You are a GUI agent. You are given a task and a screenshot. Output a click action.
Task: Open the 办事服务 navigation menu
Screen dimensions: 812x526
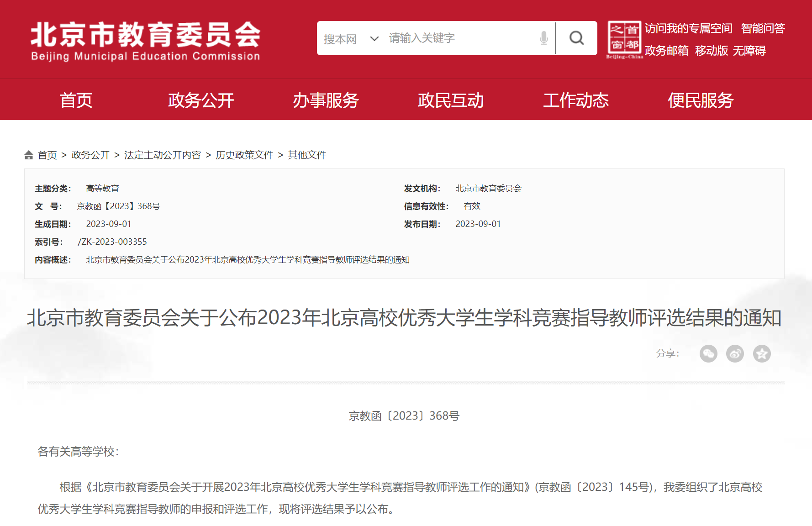point(326,100)
